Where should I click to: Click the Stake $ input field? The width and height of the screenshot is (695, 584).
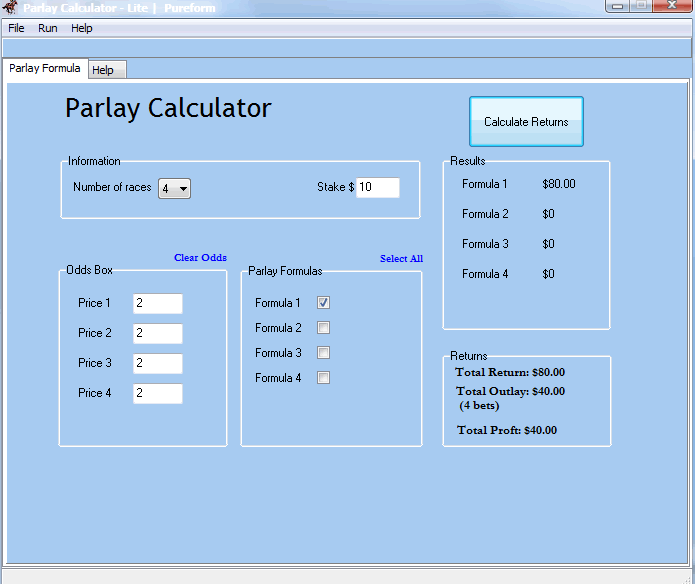(x=378, y=187)
